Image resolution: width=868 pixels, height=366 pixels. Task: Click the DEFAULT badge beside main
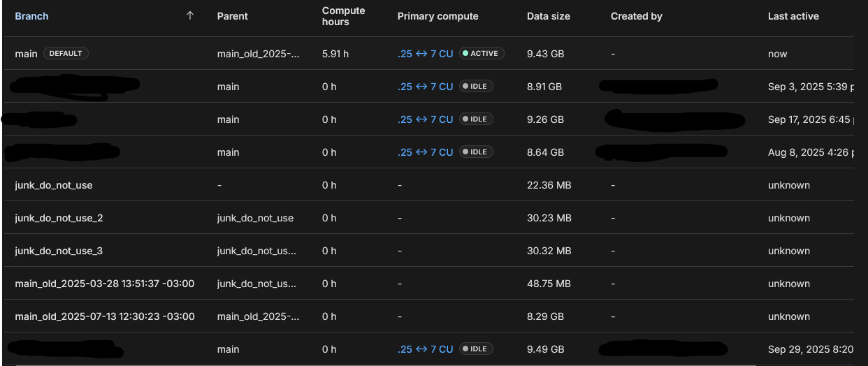click(x=66, y=54)
